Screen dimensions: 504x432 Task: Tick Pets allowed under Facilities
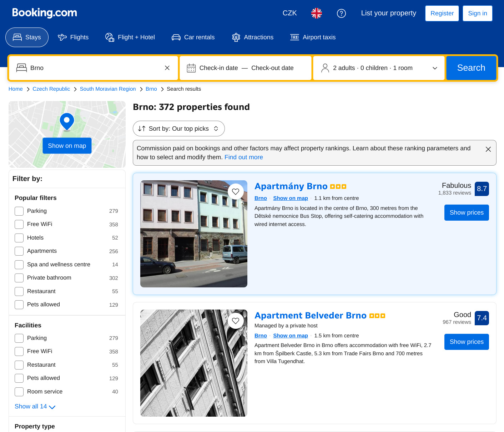click(x=19, y=378)
